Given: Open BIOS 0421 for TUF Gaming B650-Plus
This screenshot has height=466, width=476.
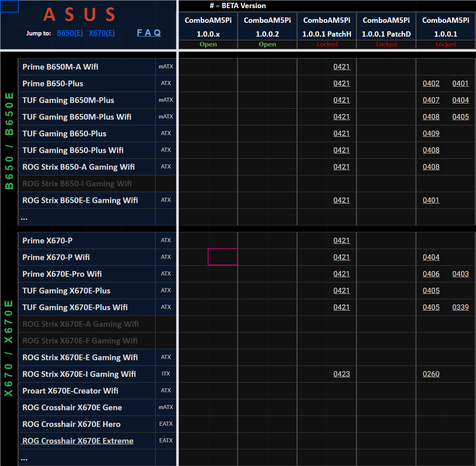Looking at the screenshot, I should point(342,133).
